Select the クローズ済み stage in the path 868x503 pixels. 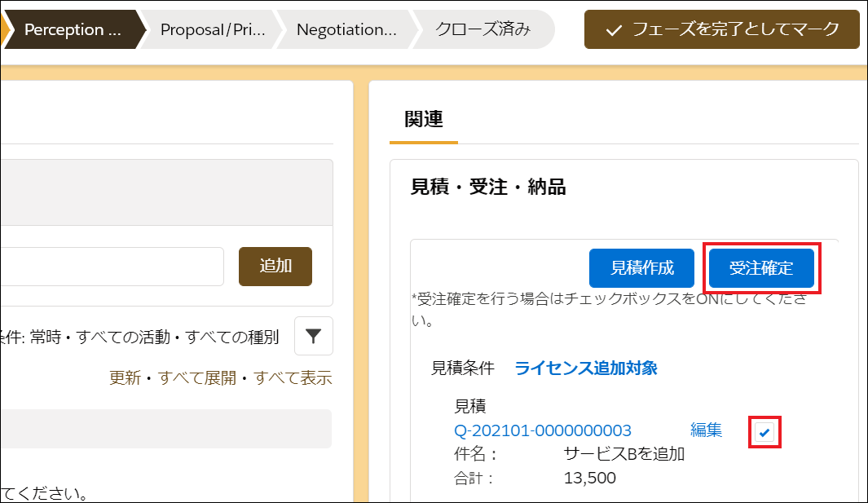click(x=482, y=30)
